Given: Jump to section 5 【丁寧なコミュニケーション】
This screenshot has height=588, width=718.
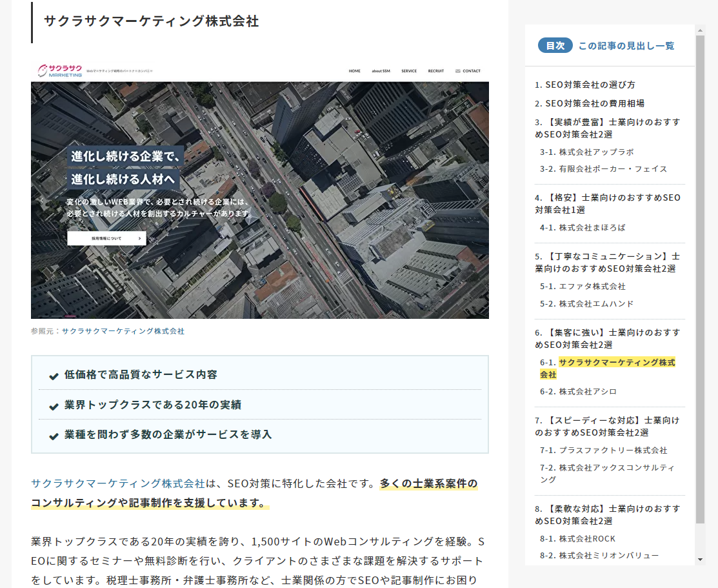Looking at the screenshot, I should point(607,263).
